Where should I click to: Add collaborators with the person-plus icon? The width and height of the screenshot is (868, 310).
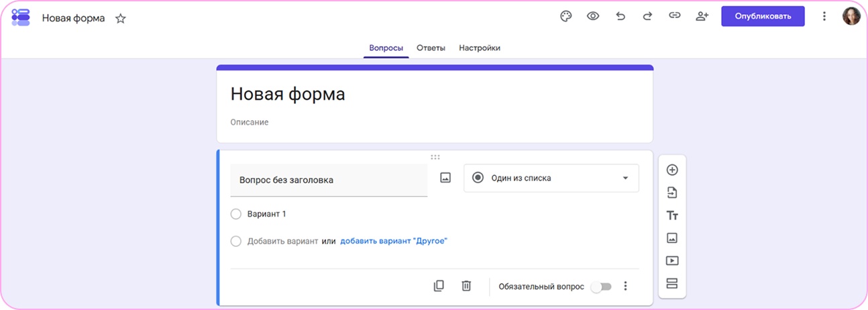[702, 17]
